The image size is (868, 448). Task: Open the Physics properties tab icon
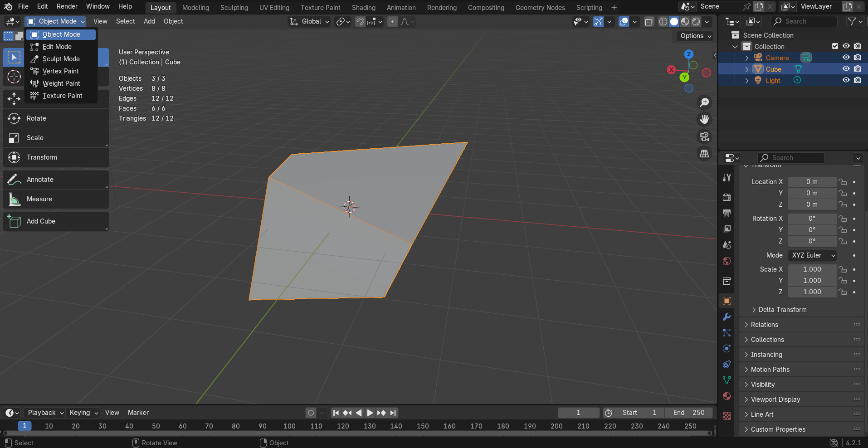tap(727, 348)
